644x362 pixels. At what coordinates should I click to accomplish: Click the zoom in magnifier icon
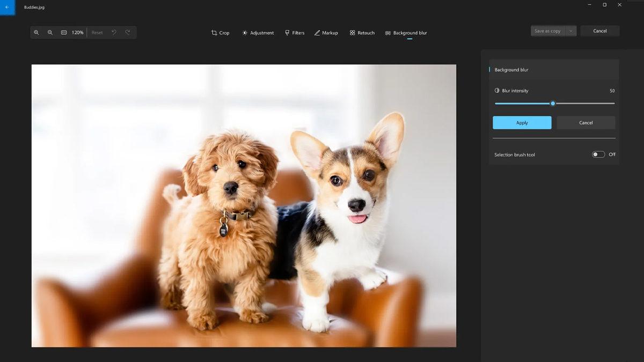tap(36, 33)
